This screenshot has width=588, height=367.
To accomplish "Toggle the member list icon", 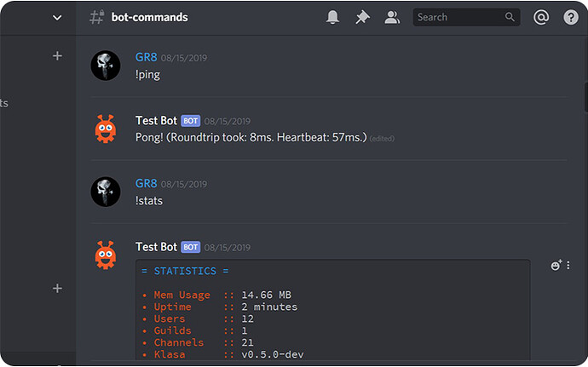I will click(392, 17).
